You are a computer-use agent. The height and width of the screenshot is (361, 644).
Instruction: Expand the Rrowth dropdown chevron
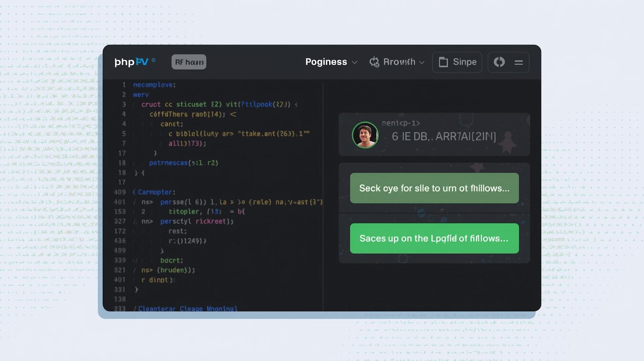click(x=422, y=62)
